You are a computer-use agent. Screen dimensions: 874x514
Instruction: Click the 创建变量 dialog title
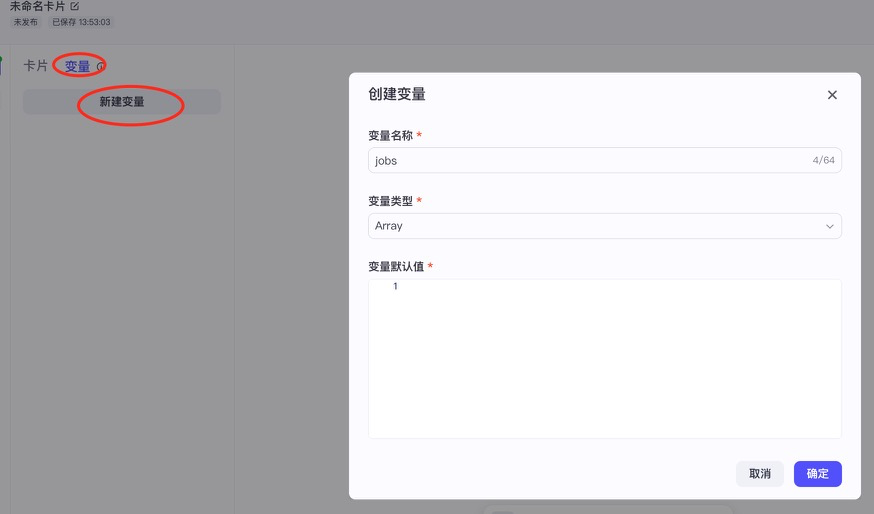397,94
